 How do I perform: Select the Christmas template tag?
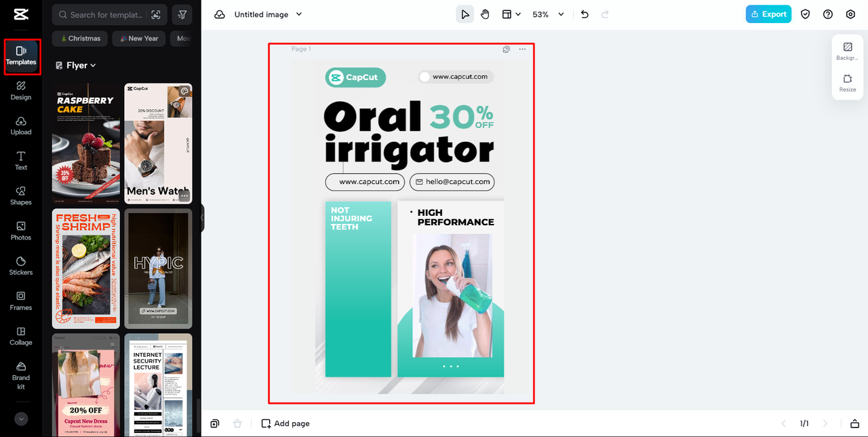pos(81,39)
